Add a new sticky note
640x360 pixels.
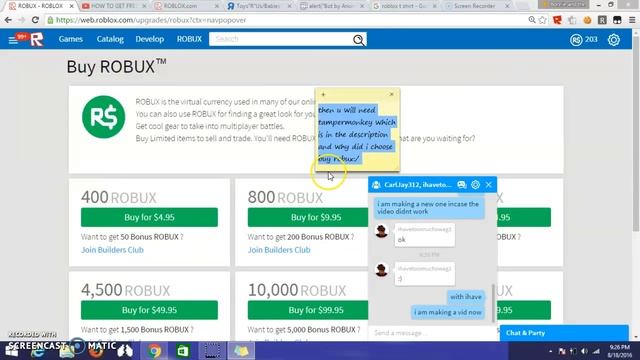pyautogui.click(x=323, y=94)
